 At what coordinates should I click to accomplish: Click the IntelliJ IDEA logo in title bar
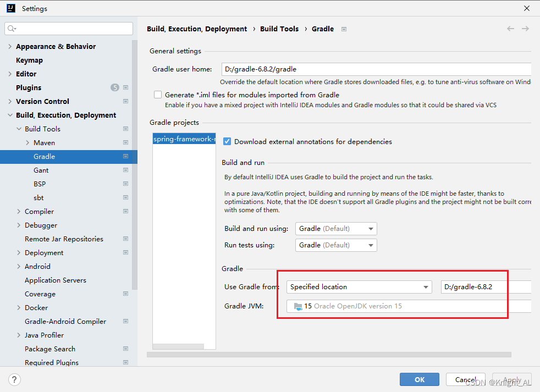tap(11, 8)
